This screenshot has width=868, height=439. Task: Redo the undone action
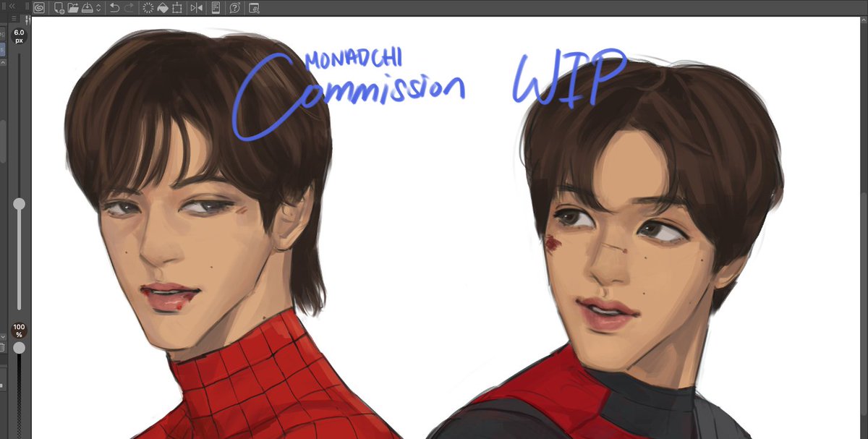point(129,9)
